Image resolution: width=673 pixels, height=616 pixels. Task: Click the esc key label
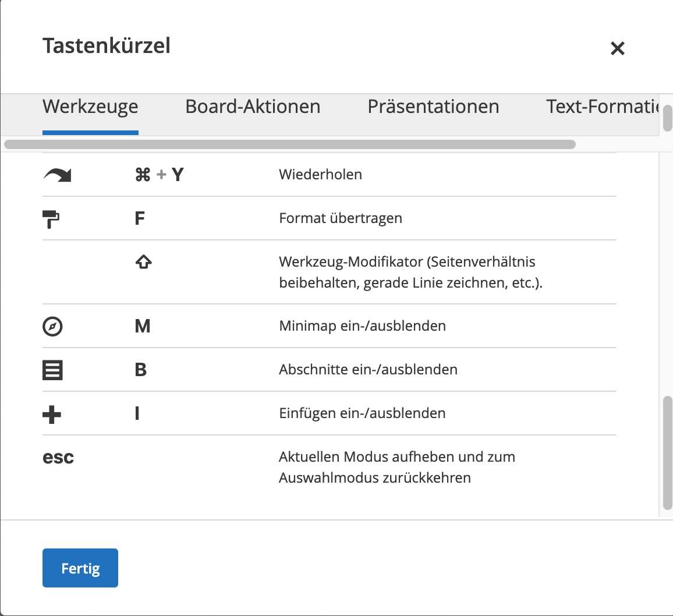58,458
